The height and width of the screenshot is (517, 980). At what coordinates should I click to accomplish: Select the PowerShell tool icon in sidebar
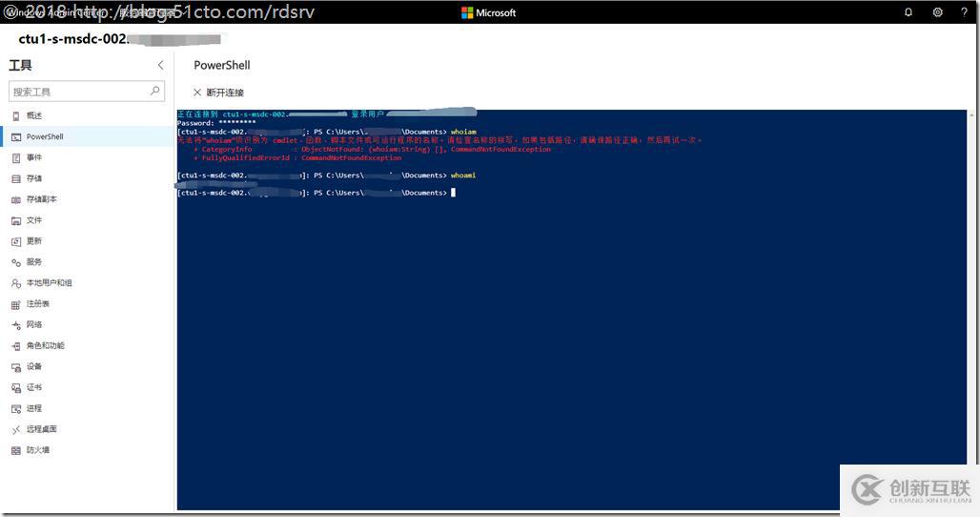pos(16,137)
